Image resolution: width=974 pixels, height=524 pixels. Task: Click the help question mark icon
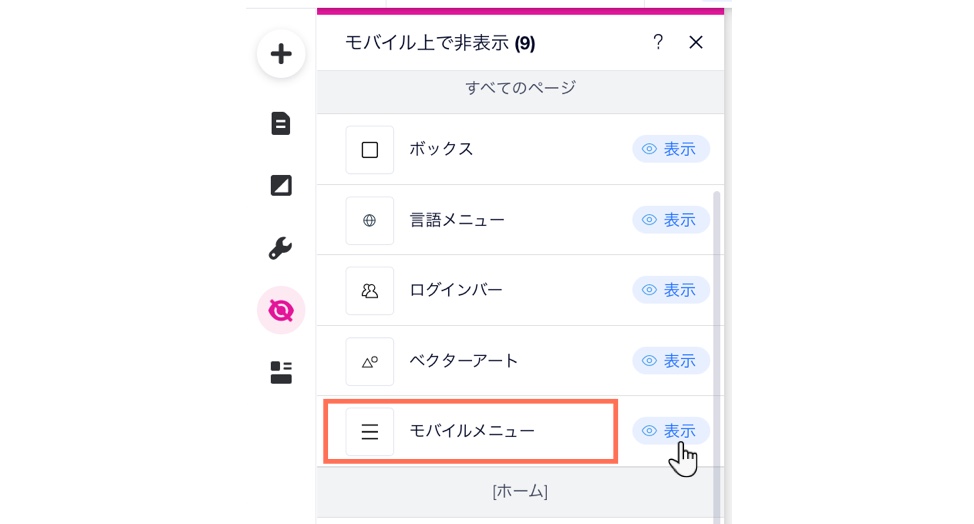(658, 42)
